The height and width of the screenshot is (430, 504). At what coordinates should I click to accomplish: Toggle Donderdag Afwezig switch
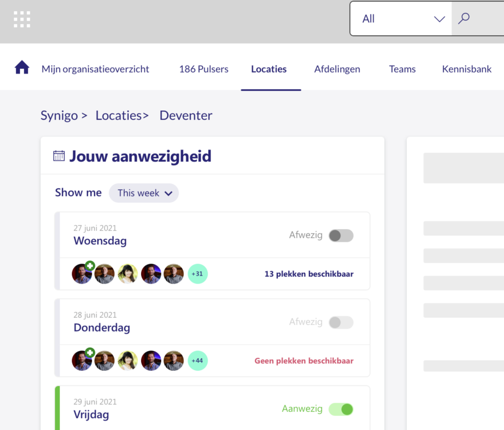341,322
